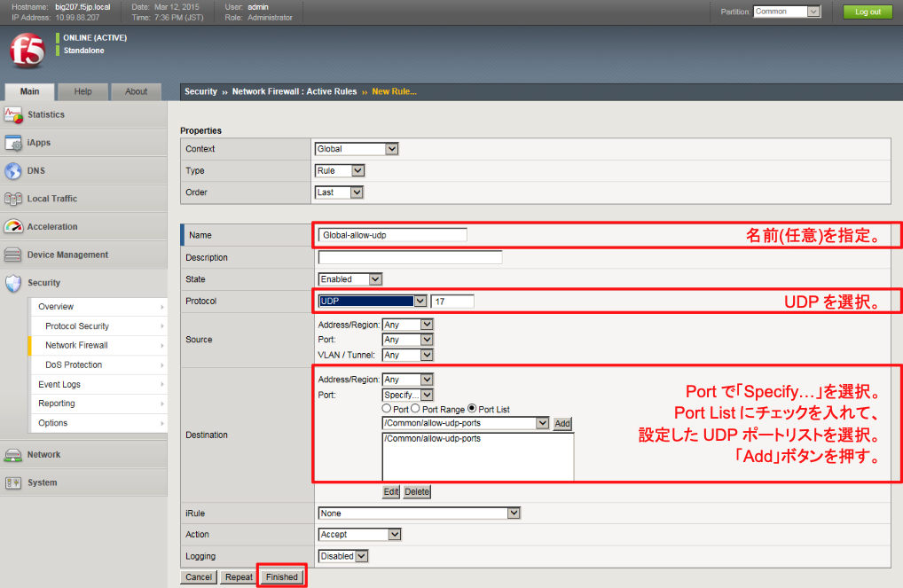Open the Options submenu

point(98,423)
